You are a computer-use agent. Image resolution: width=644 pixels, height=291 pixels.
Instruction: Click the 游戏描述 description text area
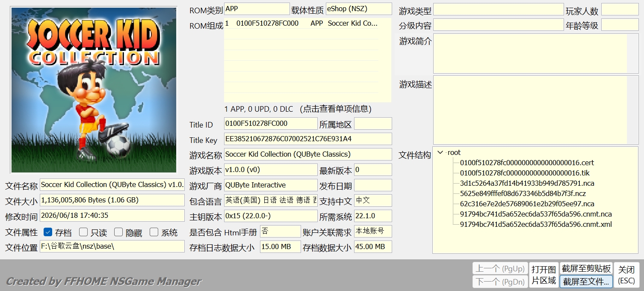[536, 110]
